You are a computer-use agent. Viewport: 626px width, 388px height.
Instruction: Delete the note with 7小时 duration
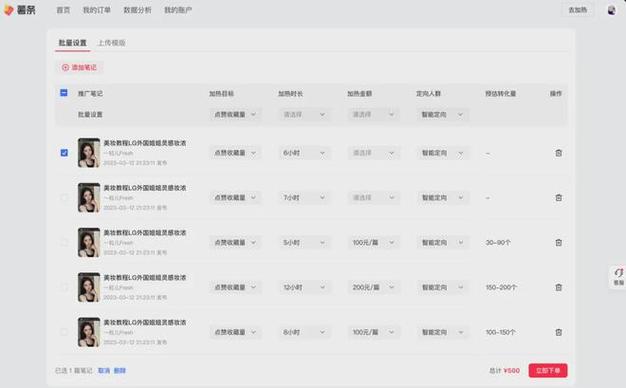(559, 198)
